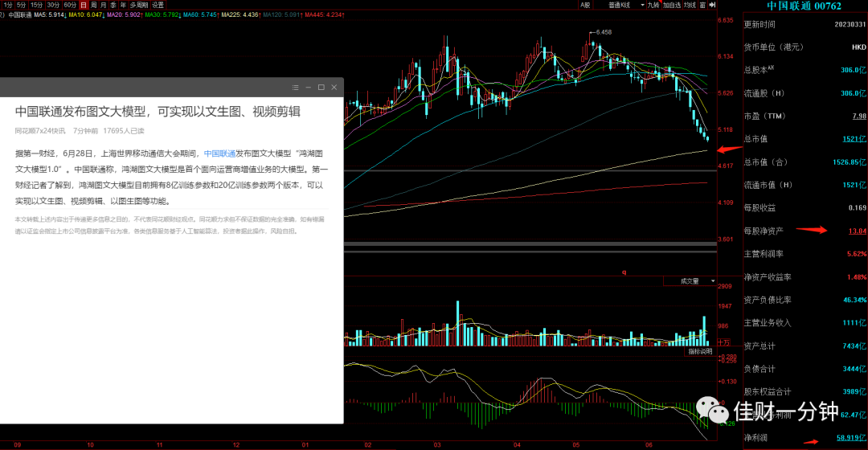Switch chart to 30分 period
This screenshot has height=450, width=868.
53,5
